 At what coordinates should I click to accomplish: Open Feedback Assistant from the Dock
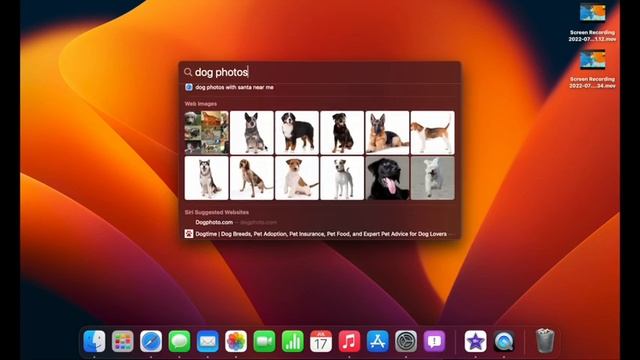click(435, 341)
